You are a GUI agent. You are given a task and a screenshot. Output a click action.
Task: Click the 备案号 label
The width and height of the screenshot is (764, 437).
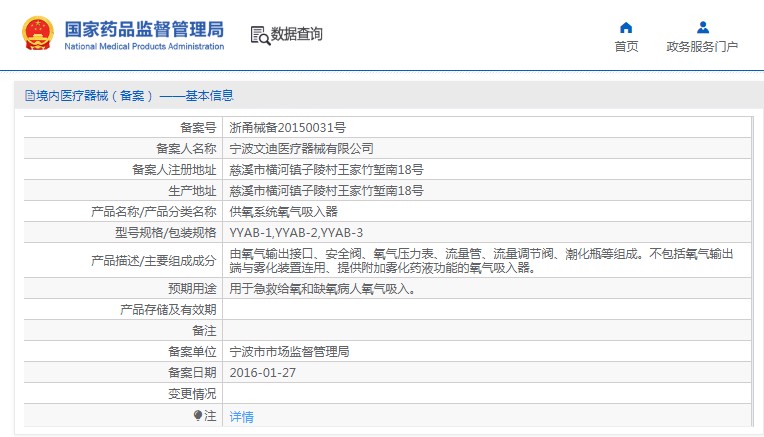[x=198, y=128]
